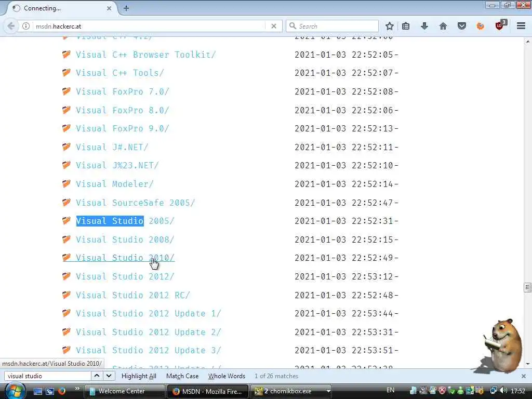Expand quick launch chevron
Viewport: 532px width, 399px height.
(77, 389)
